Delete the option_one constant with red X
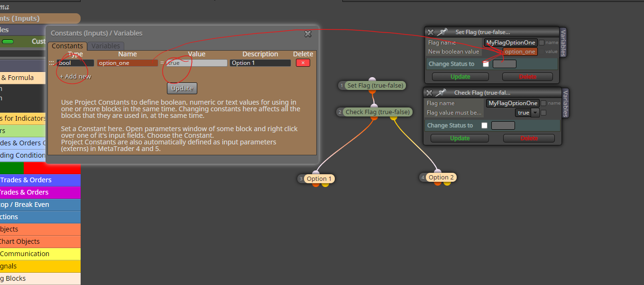 303,63
